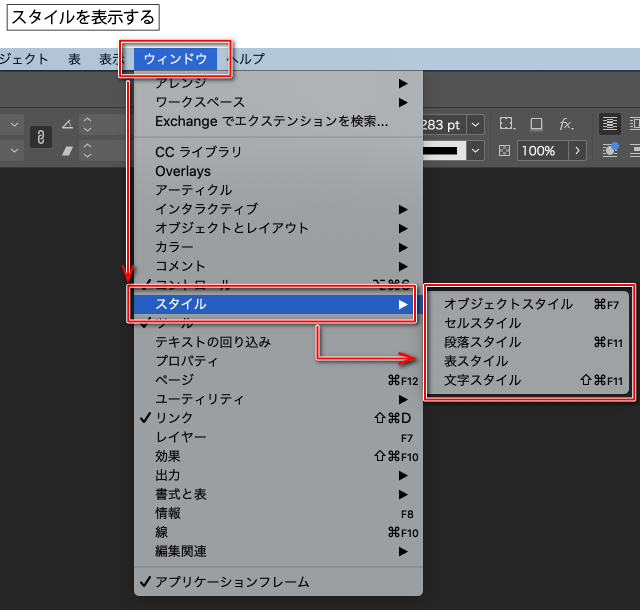Toggle the checked リンク panel
This screenshot has width=640, height=610.
tap(278, 418)
